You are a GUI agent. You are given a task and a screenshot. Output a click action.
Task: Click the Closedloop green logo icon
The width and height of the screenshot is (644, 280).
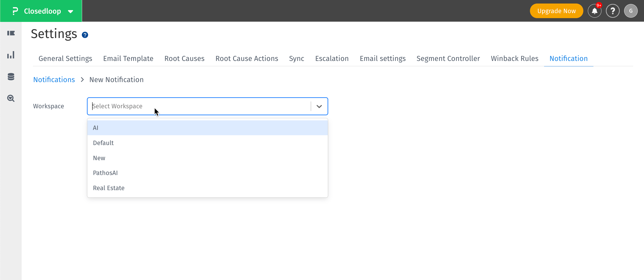pyautogui.click(x=14, y=11)
